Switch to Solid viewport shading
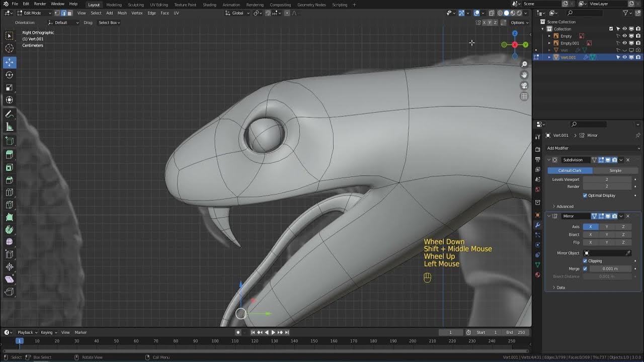Viewport: 644px width, 362px height. tap(507, 13)
